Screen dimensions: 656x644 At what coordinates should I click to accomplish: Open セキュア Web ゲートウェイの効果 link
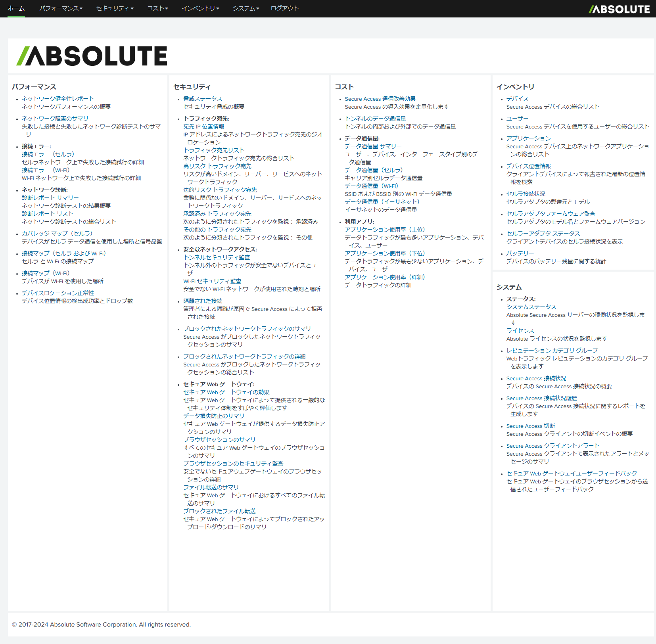[x=226, y=392]
